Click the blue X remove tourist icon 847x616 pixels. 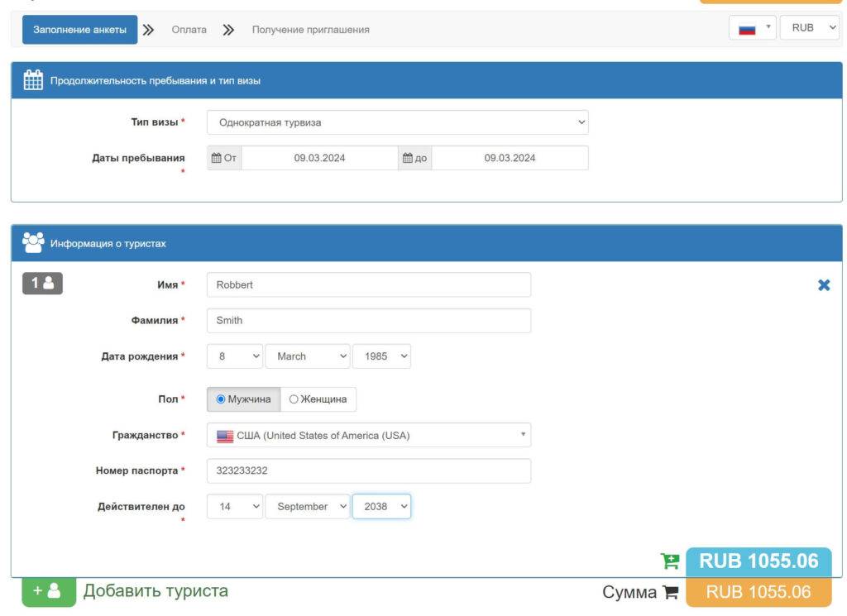(823, 285)
